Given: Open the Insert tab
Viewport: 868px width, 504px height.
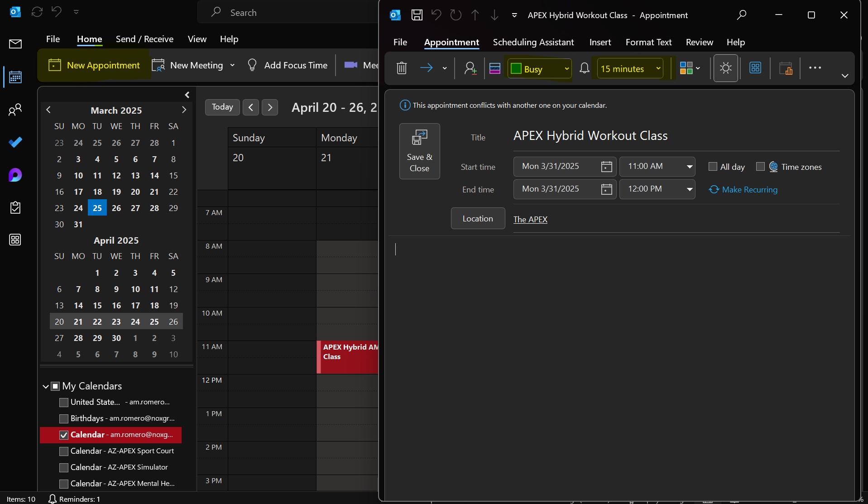Looking at the screenshot, I should pyautogui.click(x=600, y=42).
